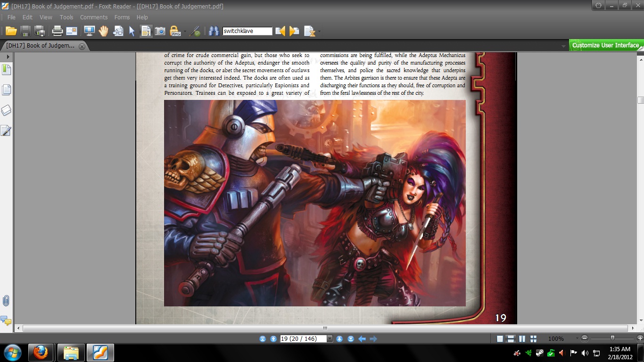
Task: Zoom out with the minus button
Action: tap(585, 338)
